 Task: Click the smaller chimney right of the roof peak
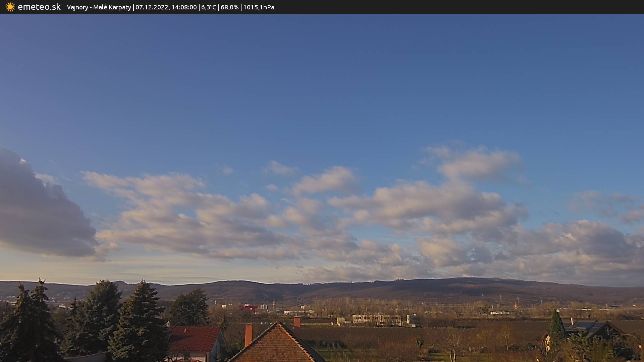pos(297,322)
